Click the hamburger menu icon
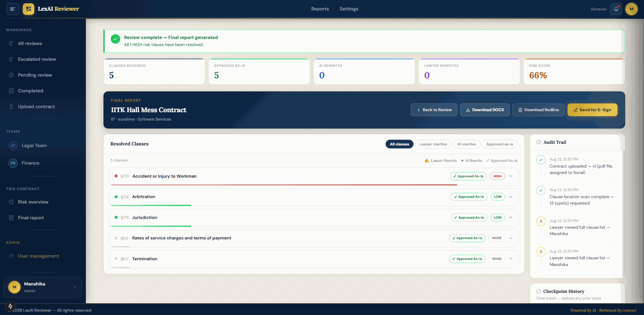Image resolution: width=644 pixels, height=315 pixels. [x=12, y=9]
